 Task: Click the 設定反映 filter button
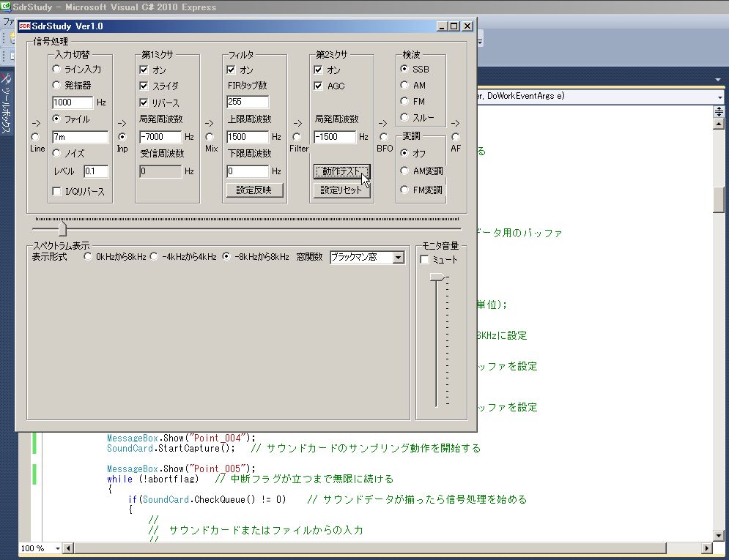point(254,190)
